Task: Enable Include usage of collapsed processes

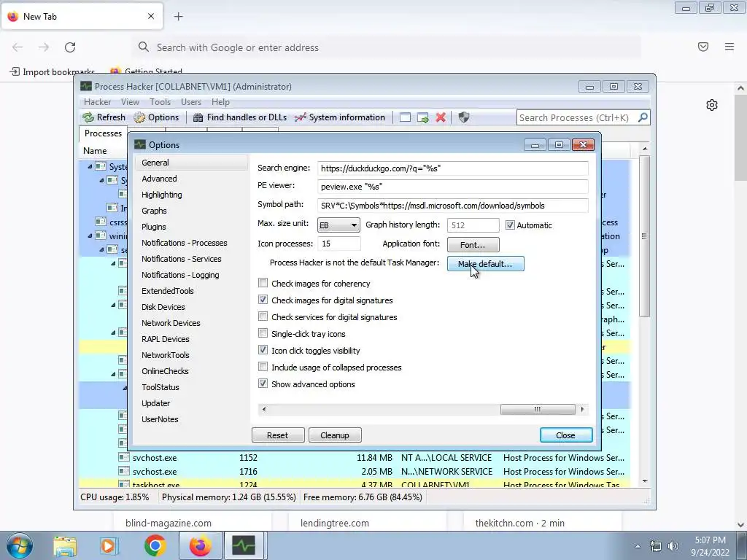Action: click(263, 367)
